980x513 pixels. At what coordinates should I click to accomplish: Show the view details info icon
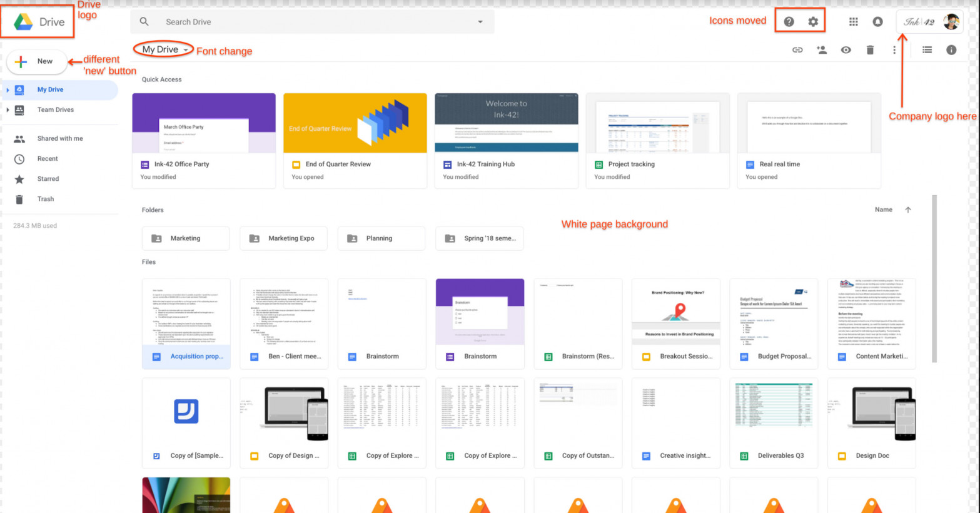coord(951,50)
